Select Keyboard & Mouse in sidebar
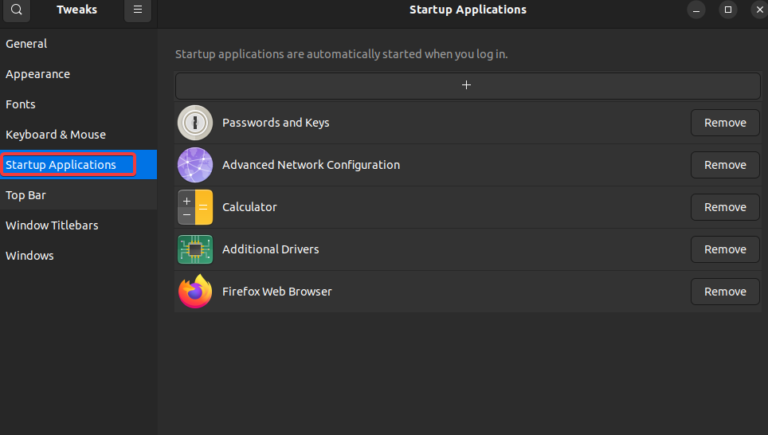 pos(56,134)
